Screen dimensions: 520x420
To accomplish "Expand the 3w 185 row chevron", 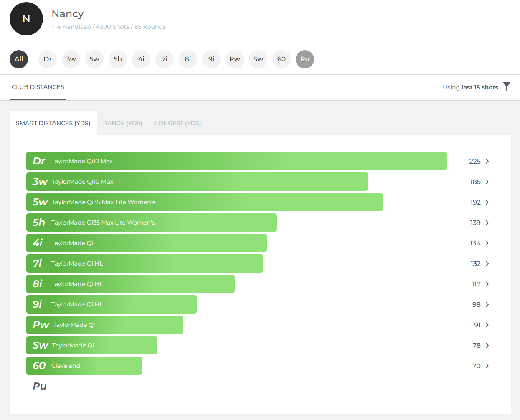I will click(x=487, y=182).
